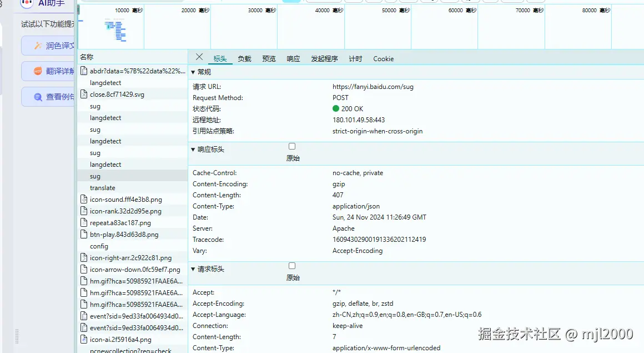Click the repeat.a83ac187.png file icon
This screenshot has height=353, width=644.
[x=84, y=222]
